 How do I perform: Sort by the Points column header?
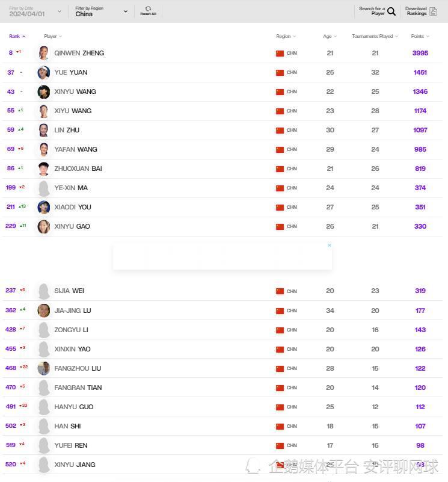click(420, 36)
